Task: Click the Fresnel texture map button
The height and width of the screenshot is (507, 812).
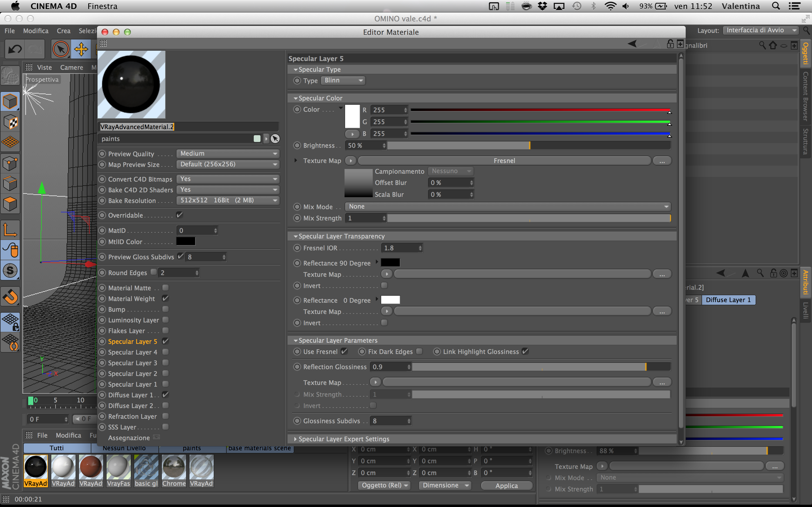Action: click(x=504, y=161)
